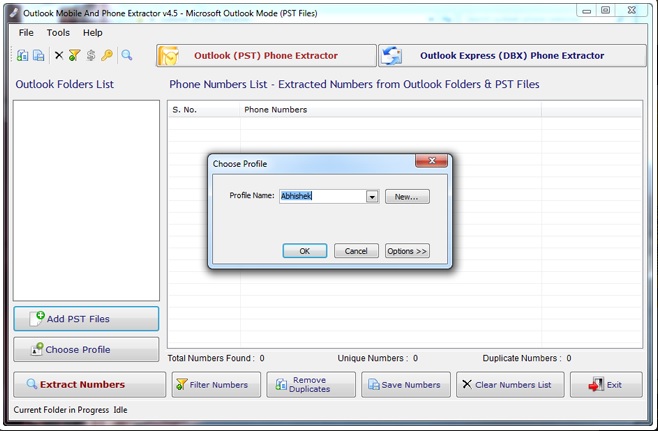Click the Remove Duplicates button
This screenshot has height=431, width=658.
point(311,384)
